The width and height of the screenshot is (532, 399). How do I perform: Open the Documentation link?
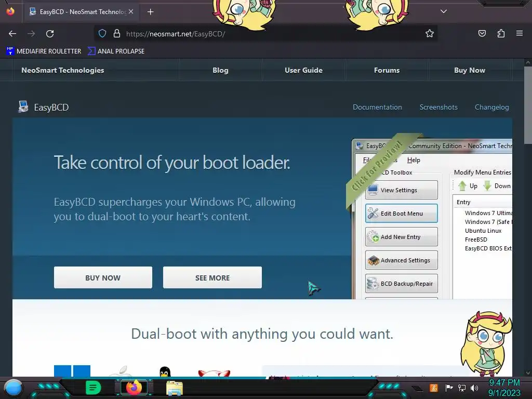377,107
